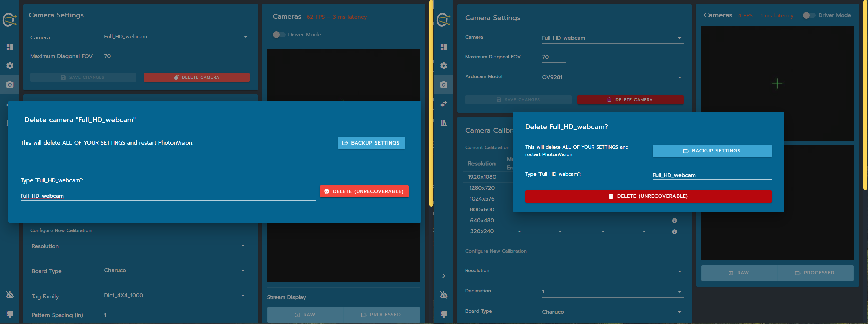Enable Driver Mode under the 62 FPS readout
Screen dimensions: 868x324
279,35
